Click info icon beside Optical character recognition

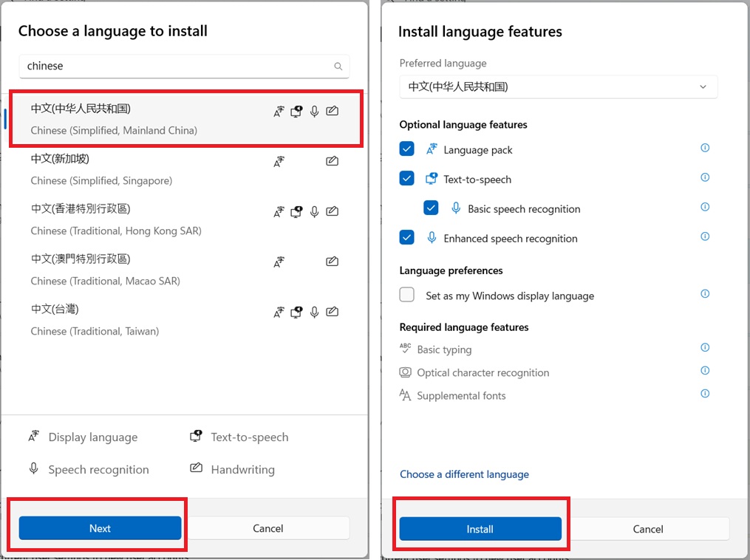click(705, 371)
